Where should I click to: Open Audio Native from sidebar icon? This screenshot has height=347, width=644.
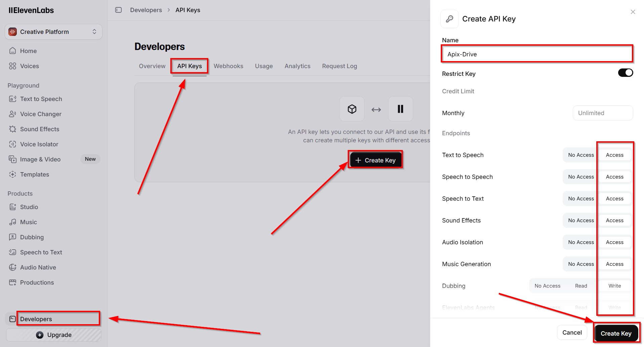point(13,267)
